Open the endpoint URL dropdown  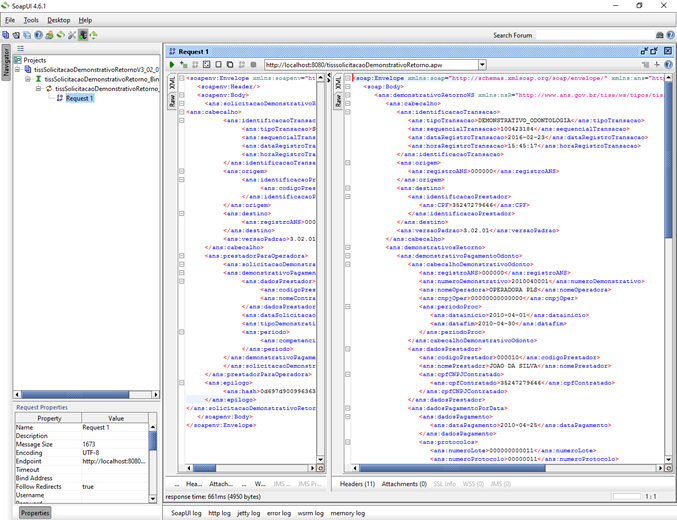[x=482, y=65]
